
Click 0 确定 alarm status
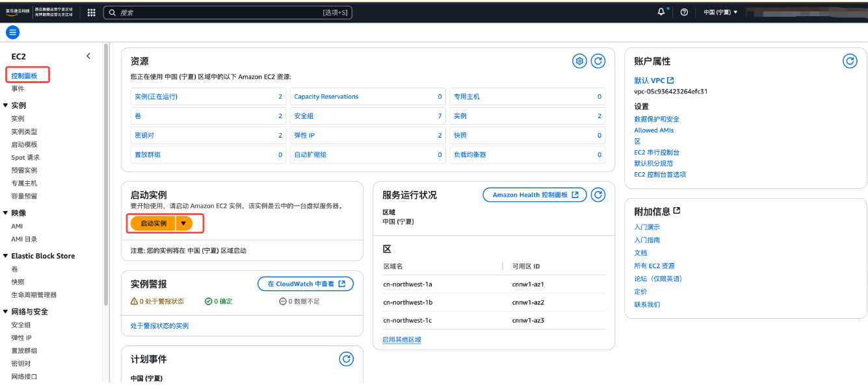point(218,301)
